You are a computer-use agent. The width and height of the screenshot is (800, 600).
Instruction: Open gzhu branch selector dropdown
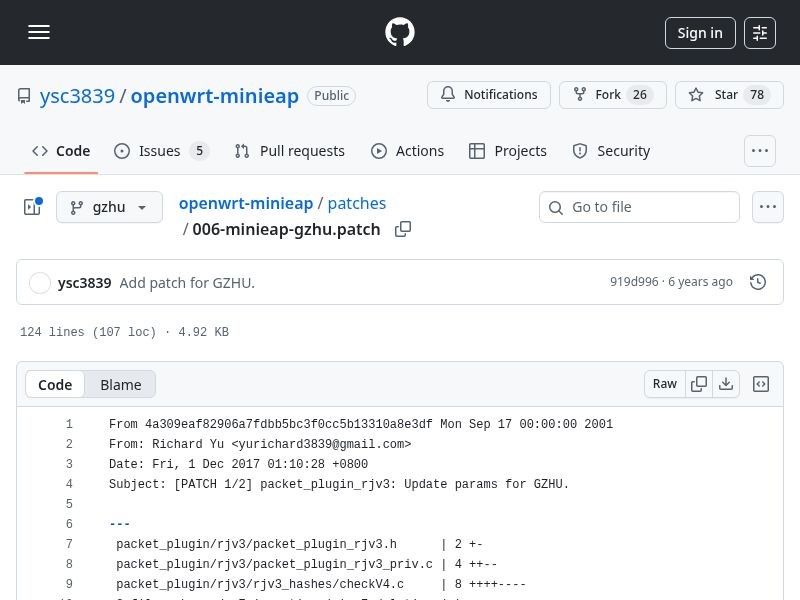(x=109, y=207)
